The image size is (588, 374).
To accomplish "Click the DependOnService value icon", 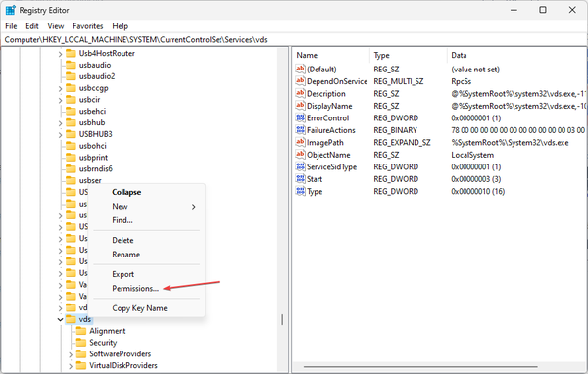I will tap(300, 81).
